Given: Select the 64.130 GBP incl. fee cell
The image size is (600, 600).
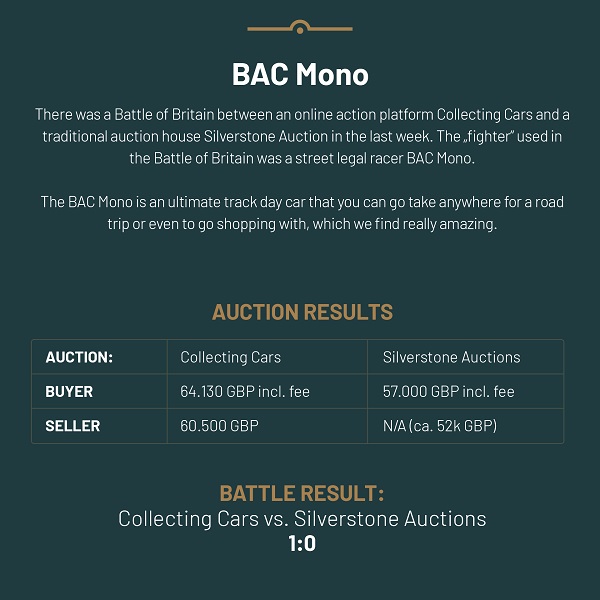Looking at the screenshot, I should coord(267,391).
